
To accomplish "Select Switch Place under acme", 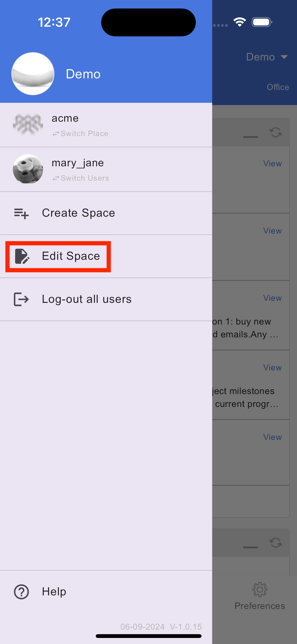I will point(80,134).
